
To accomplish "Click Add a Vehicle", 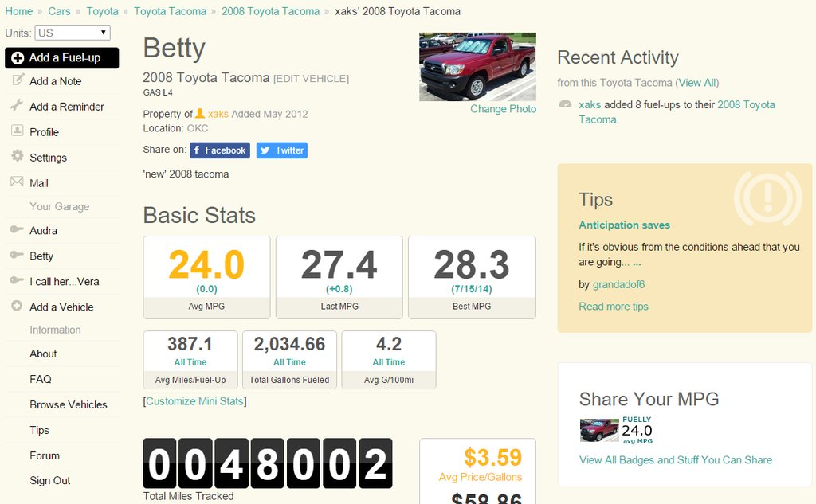I will pos(61,307).
